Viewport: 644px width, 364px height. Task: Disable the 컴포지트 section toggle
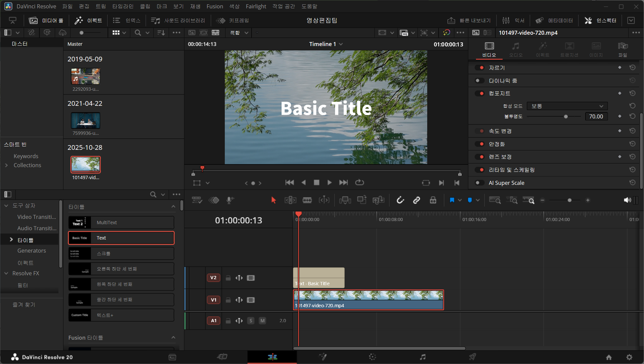pos(480,93)
